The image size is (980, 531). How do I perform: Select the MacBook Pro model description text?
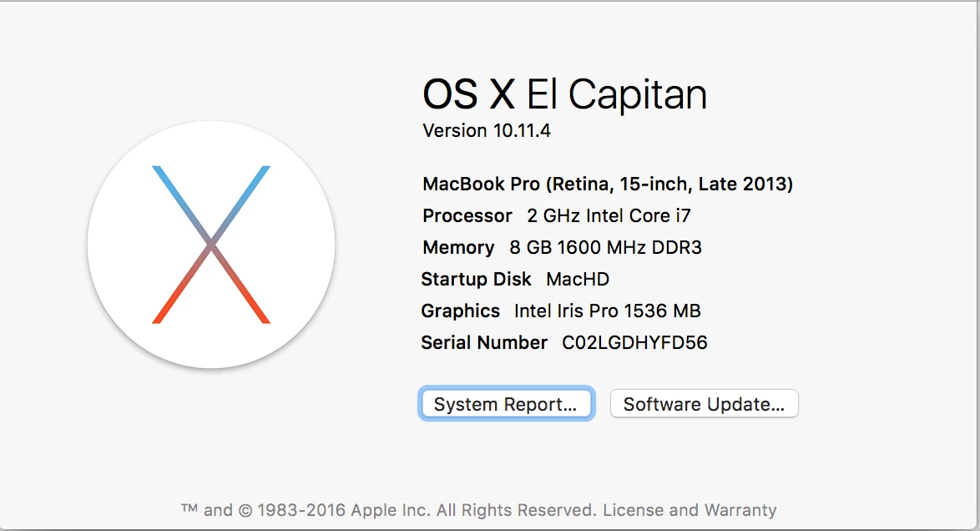608,184
